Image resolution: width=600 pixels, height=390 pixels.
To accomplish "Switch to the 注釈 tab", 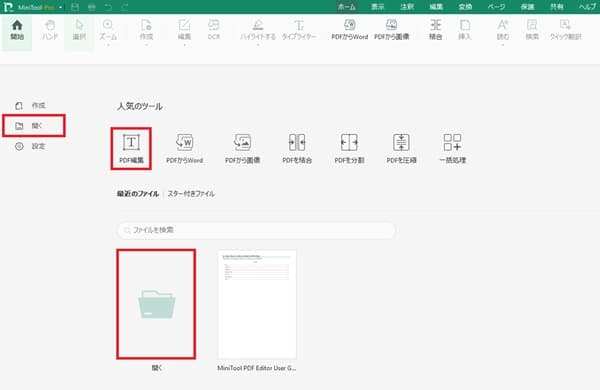I will (x=407, y=7).
